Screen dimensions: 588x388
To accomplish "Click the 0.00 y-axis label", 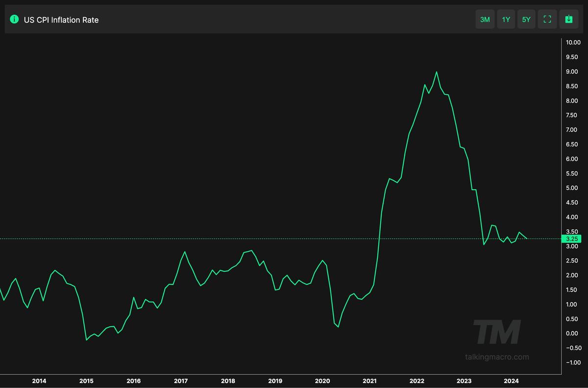I will [x=572, y=334].
